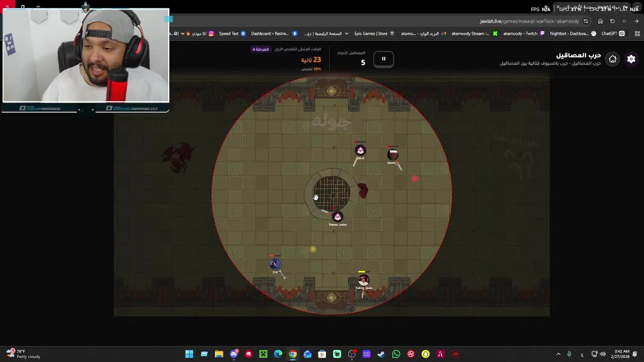The width and height of the screenshot is (644, 362).
Task: Expand the hidden system tray icons chevron
Action: (558, 354)
